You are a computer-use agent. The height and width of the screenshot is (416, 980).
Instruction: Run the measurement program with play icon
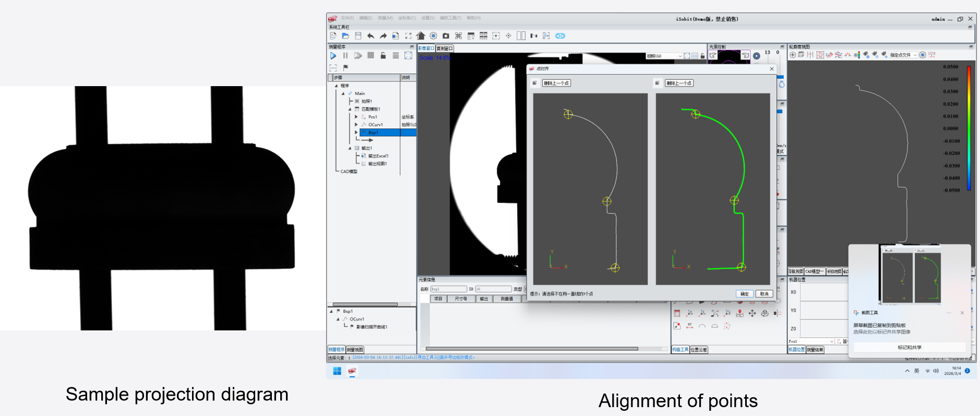pos(333,55)
